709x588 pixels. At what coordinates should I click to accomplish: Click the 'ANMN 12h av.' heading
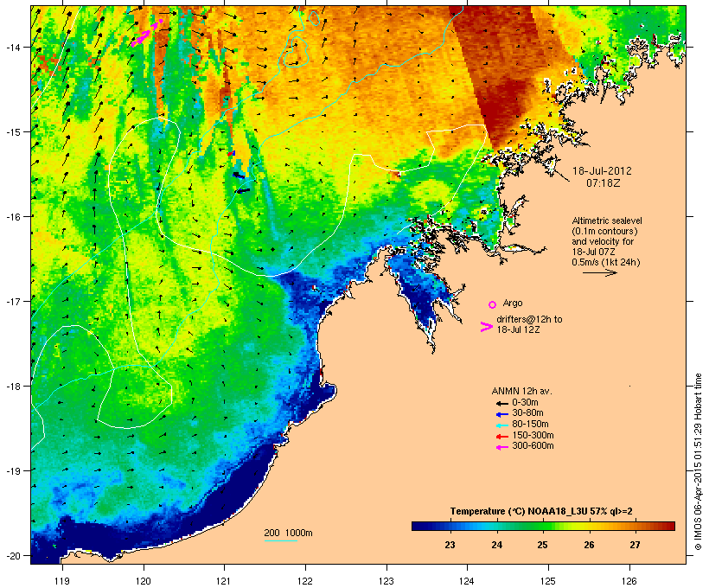click(521, 391)
